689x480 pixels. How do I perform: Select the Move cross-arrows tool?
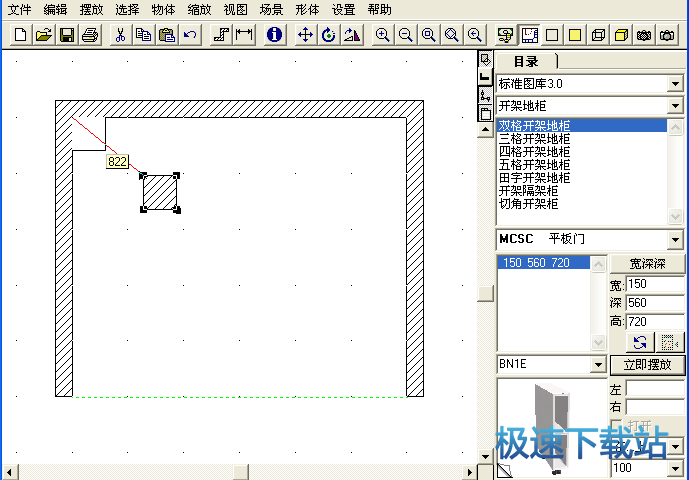[x=307, y=35]
